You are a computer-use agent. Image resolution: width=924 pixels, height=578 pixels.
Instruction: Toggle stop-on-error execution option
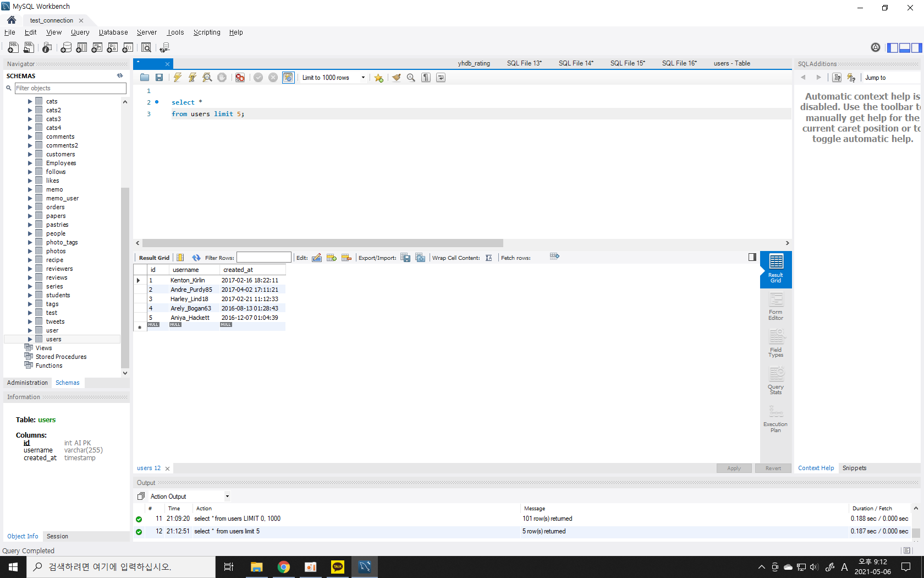[240, 78]
